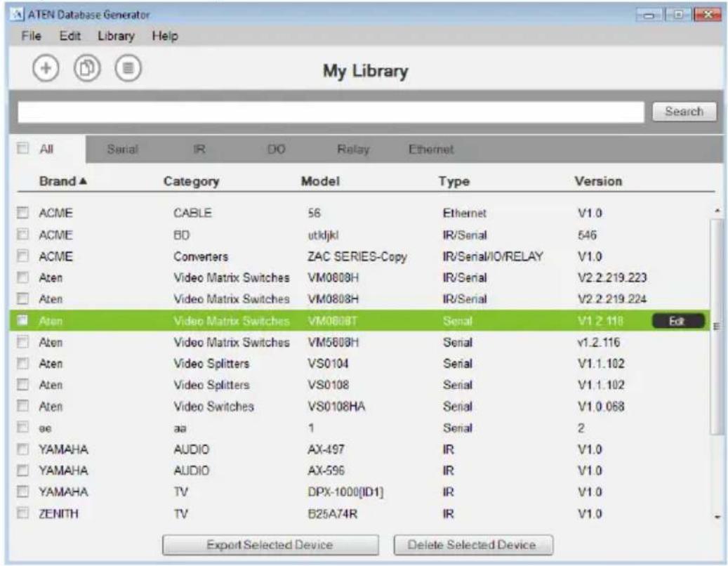Screen dimensions: 728x566
Task: Click the library search input field
Action: 331,112
